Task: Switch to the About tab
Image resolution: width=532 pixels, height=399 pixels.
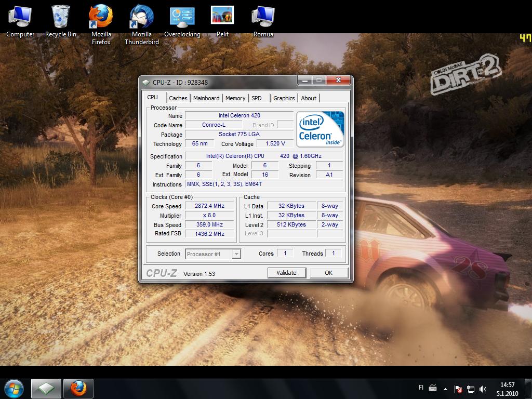Action: (309, 98)
